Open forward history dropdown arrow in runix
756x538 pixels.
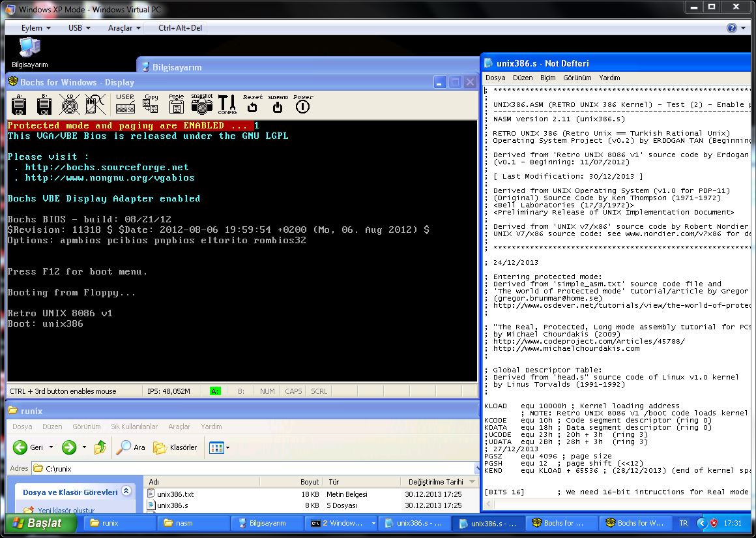click(84, 447)
